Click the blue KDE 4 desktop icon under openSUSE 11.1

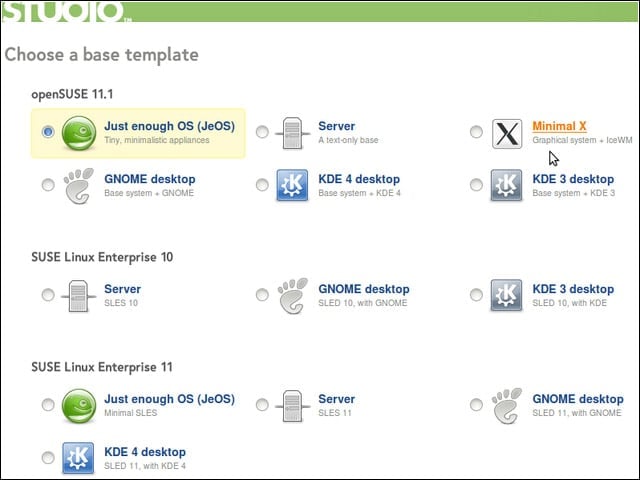[292, 185]
